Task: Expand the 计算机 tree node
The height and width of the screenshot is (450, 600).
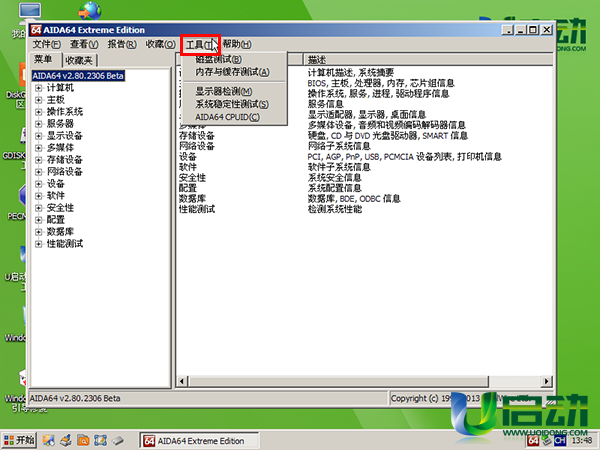Action: coord(38,88)
